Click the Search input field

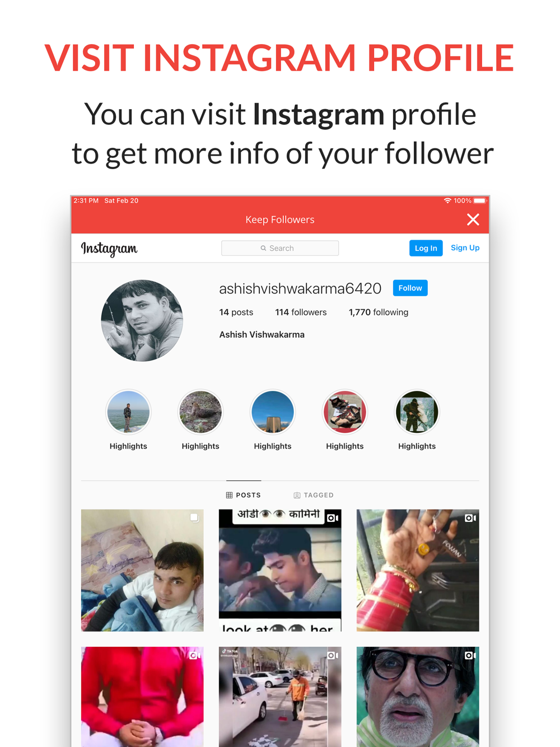click(x=280, y=248)
